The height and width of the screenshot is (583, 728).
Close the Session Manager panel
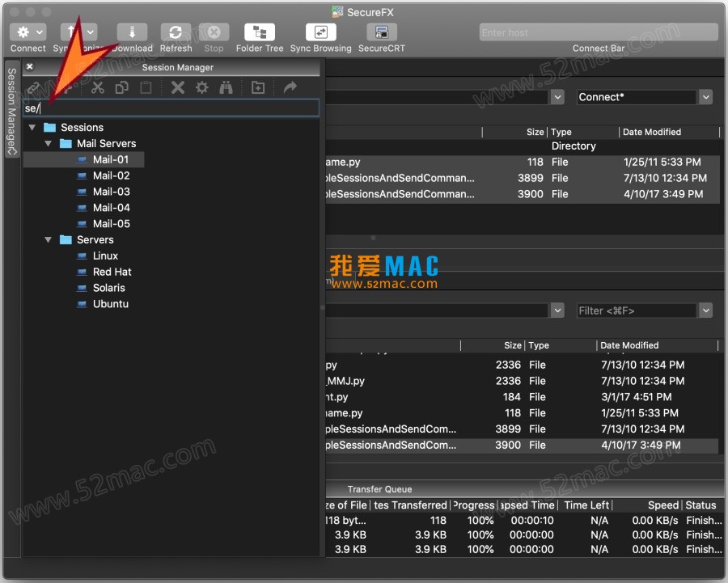[30, 67]
